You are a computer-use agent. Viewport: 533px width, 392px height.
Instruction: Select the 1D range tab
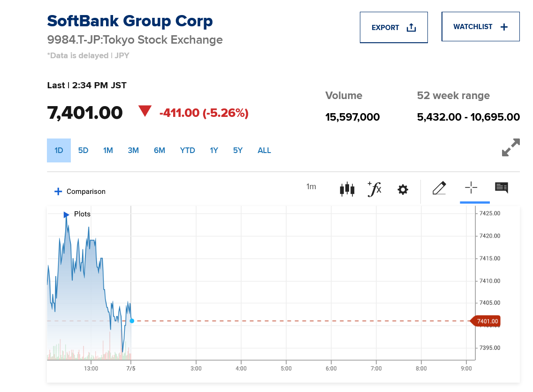[59, 150]
